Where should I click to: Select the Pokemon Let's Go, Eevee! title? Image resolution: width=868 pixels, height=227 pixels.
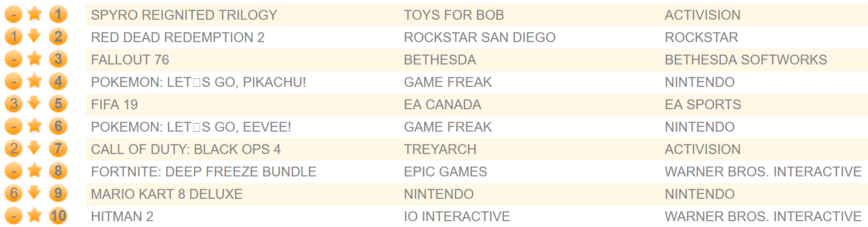click(x=191, y=127)
